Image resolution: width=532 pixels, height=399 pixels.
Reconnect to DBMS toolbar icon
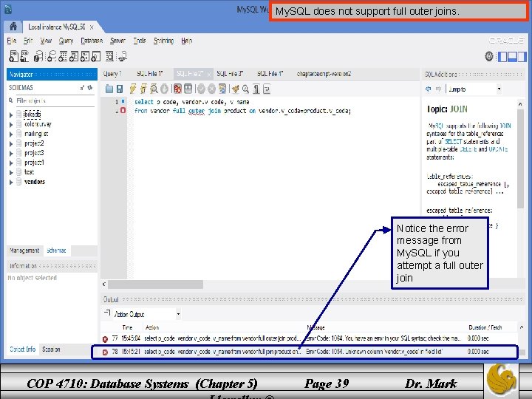(123, 56)
